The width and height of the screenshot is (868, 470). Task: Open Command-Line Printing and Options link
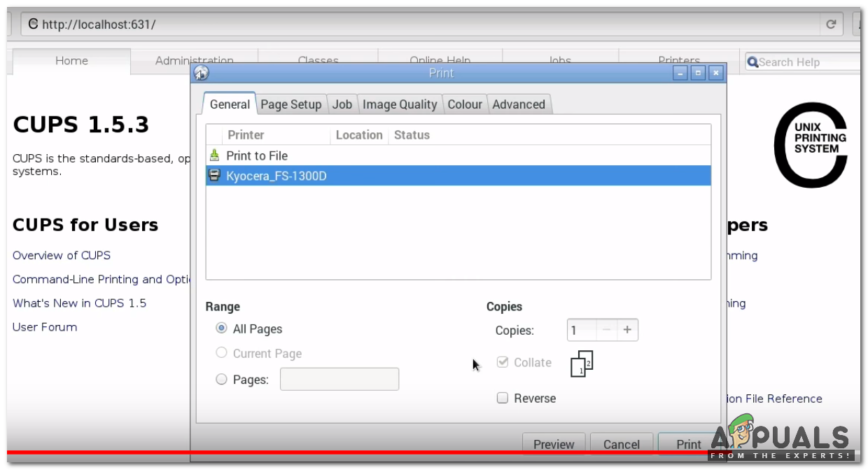101,279
